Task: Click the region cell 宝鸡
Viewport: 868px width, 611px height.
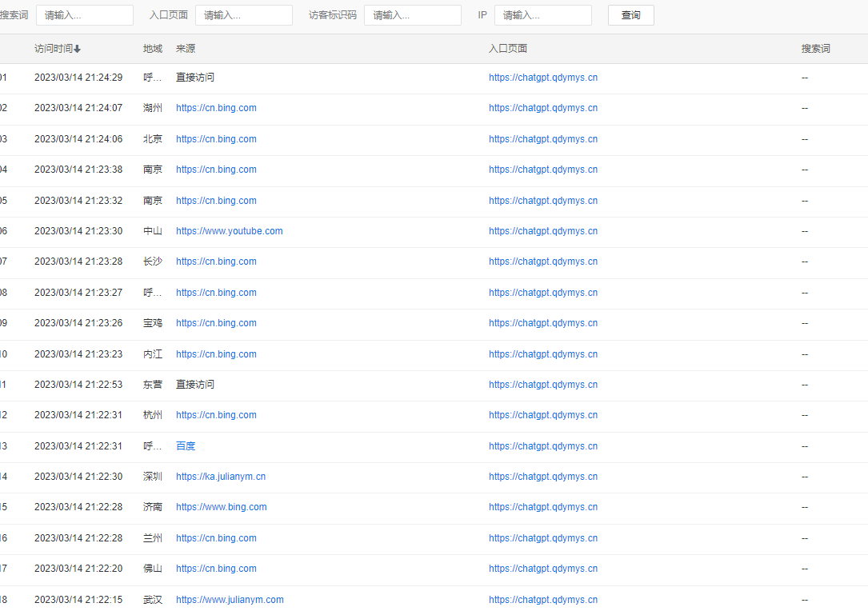Action: [x=153, y=322]
